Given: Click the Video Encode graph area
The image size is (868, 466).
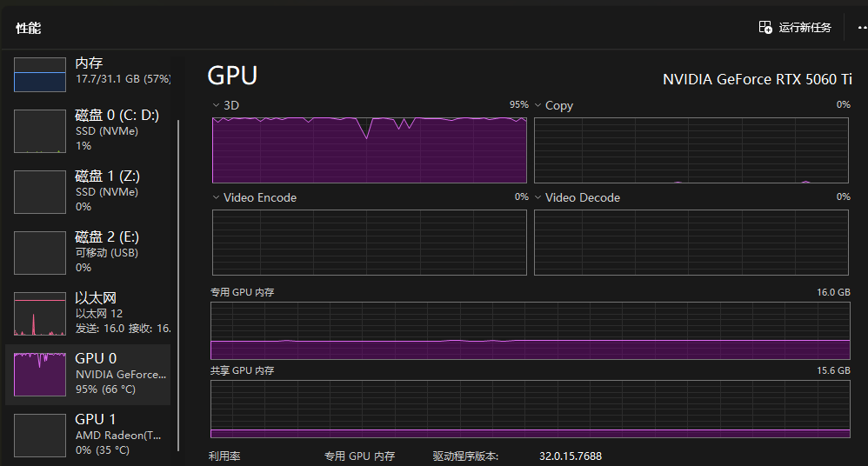Looking at the screenshot, I should click(x=370, y=243).
